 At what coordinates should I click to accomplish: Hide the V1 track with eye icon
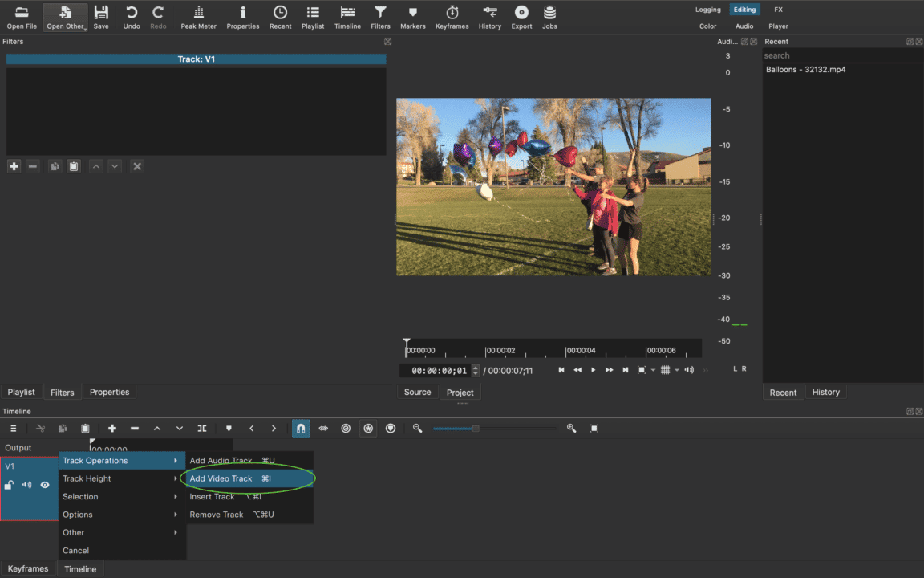pyautogui.click(x=45, y=485)
